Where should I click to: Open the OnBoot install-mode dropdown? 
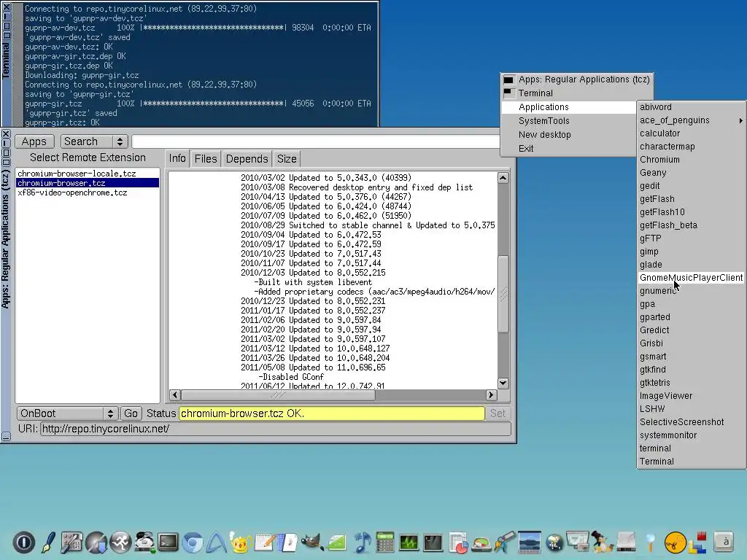click(67, 413)
